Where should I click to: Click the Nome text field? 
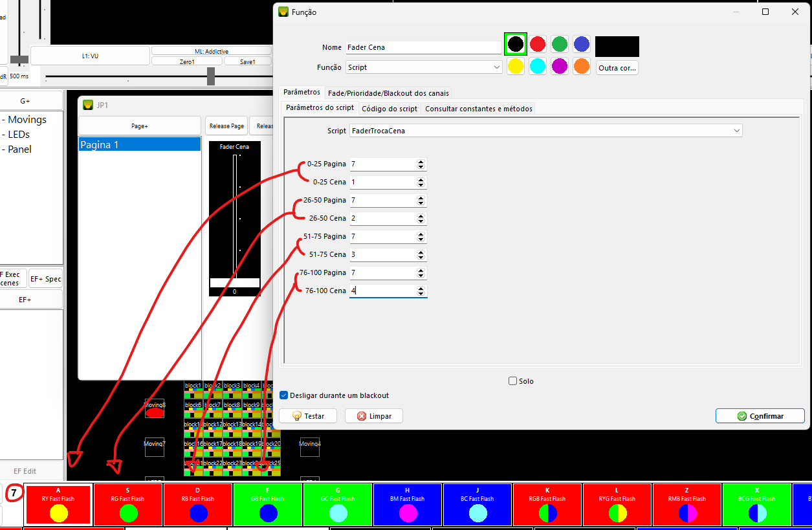point(423,47)
